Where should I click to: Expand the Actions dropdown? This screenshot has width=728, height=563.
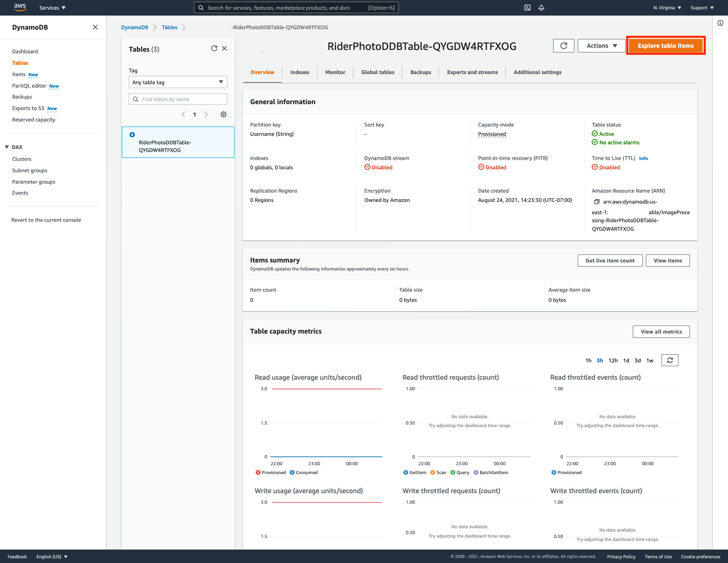(601, 46)
